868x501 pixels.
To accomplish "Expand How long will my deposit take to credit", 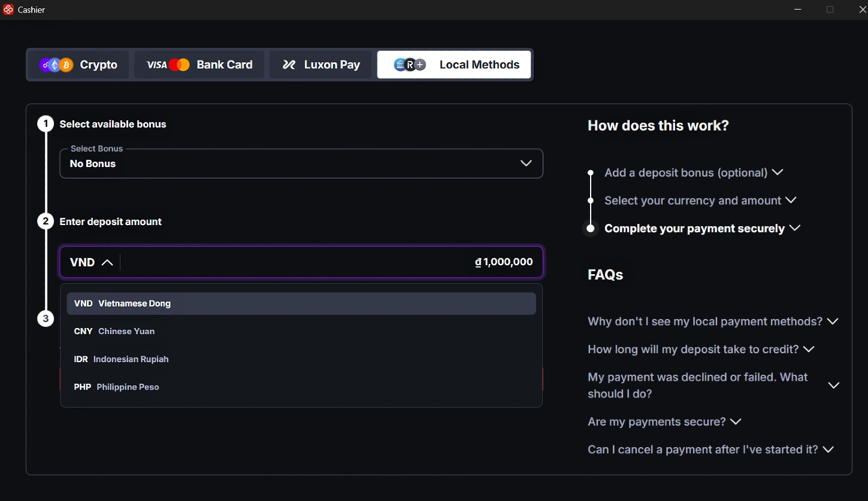I will 701,349.
